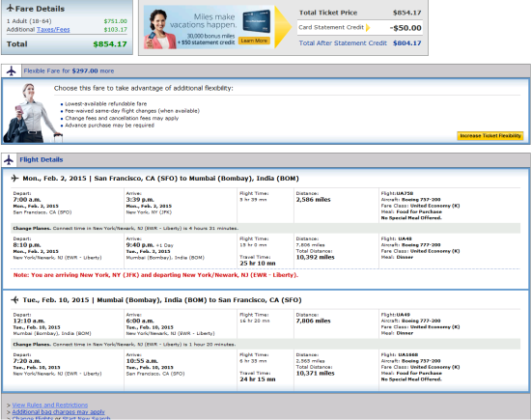The height and width of the screenshot is (420, 531).
Task: Click Increase Ticket Flexibility button
Action: (490, 136)
